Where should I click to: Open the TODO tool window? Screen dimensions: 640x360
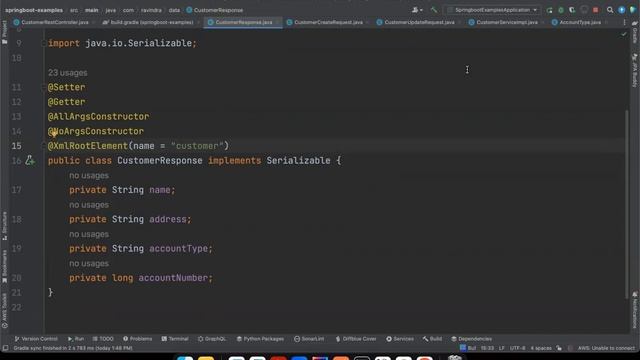[103, 339]
